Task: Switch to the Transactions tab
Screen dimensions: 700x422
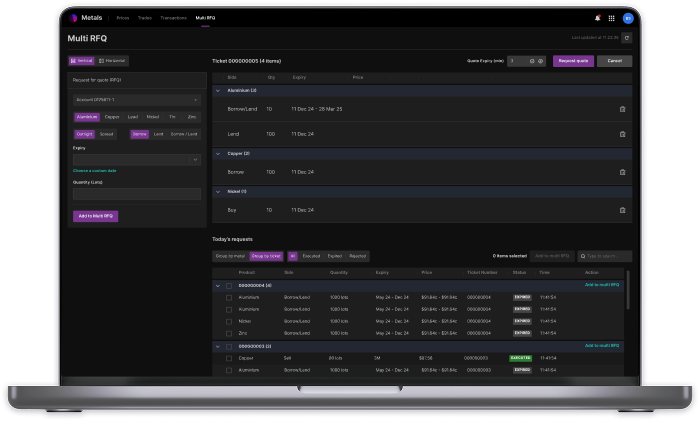Action: [x=176, y=18]
